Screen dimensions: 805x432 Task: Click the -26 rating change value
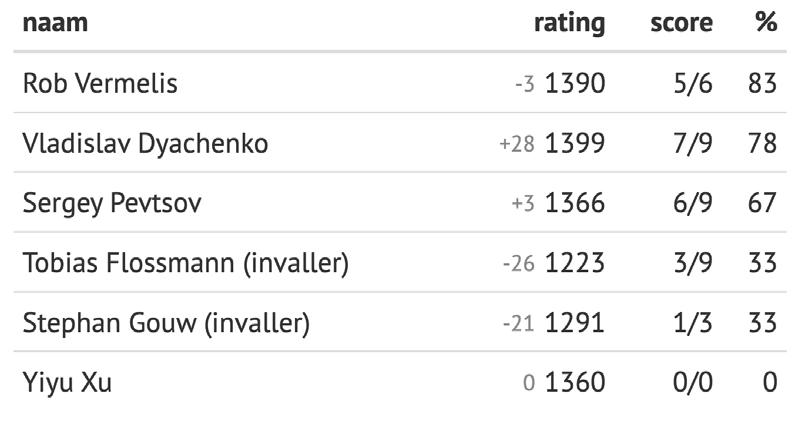click(x=519, y=264)
